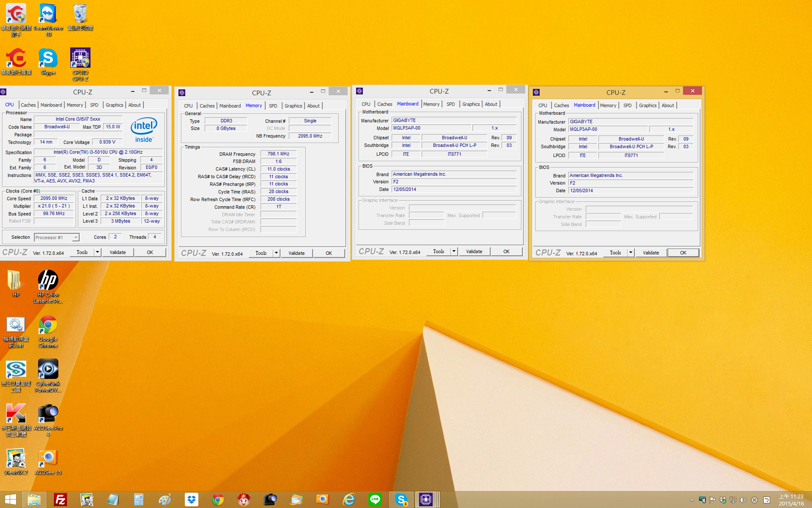Click the Intel Inside logo in CPU-Z
Image resolution: width=812 pixels, height=508 pixels.
pyautogui.click(x=144, y=129)
